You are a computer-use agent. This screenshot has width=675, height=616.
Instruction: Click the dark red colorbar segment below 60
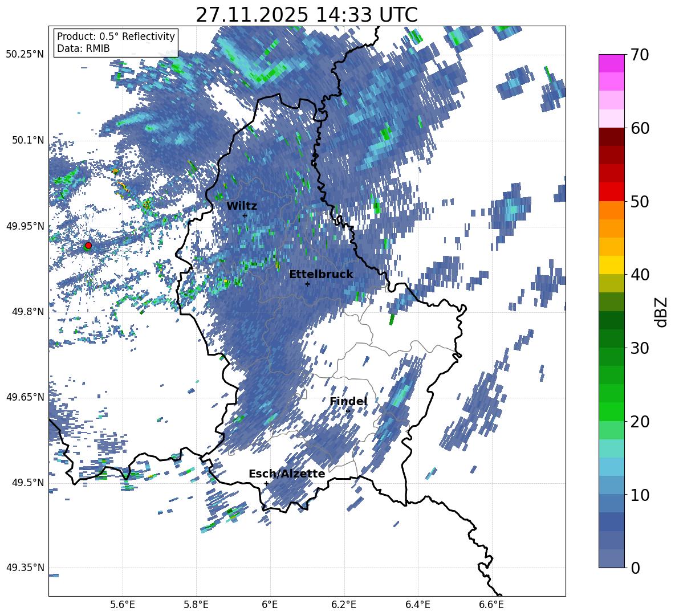click(611, 137)
